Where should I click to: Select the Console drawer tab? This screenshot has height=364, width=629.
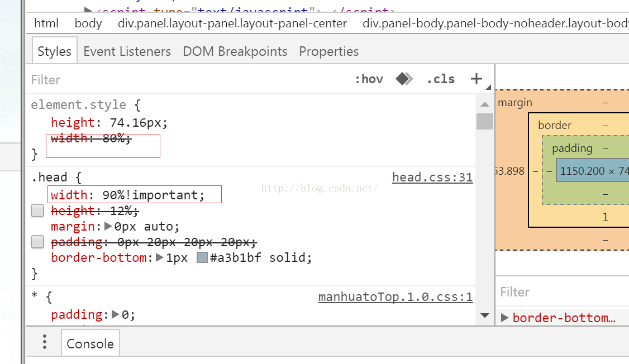(90, 343)
